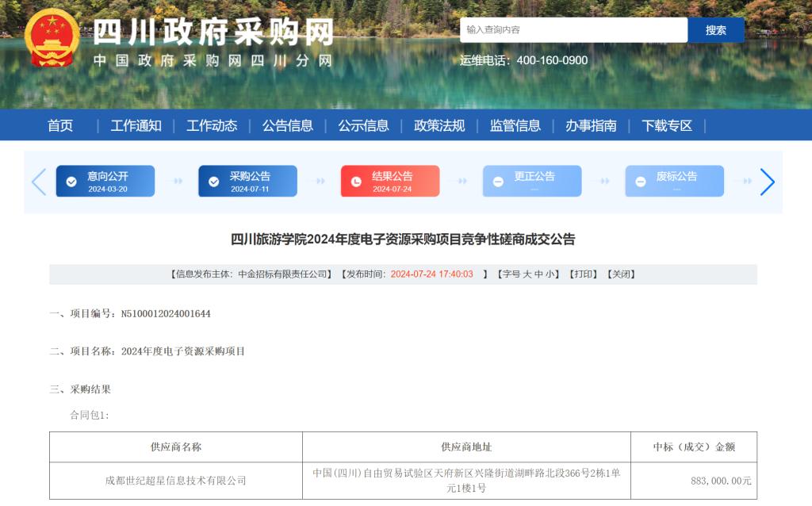812x506 pixels.
Task: Click the hotline 400-160-0900
Action: coord(552,60)
